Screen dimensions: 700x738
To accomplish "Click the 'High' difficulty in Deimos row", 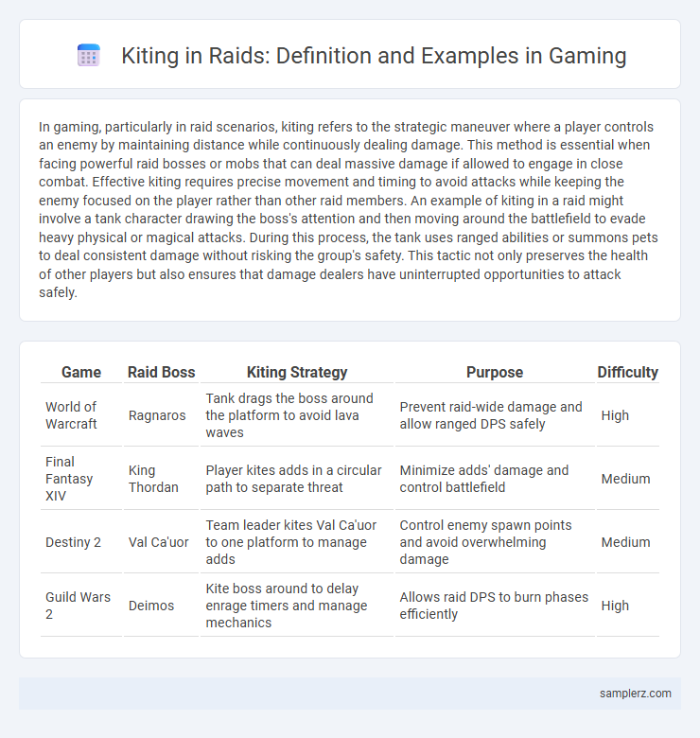I will (627, 606).
